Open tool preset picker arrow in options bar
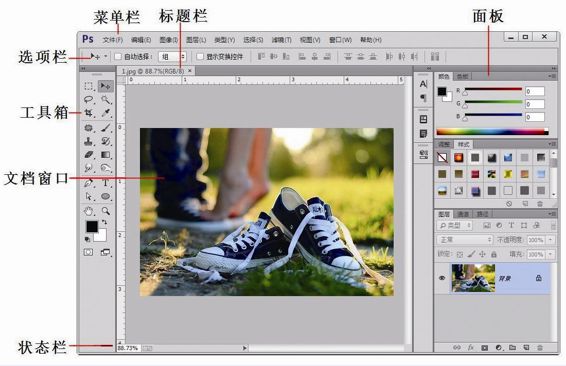This screenshot has height=366, width=566. 106,56
